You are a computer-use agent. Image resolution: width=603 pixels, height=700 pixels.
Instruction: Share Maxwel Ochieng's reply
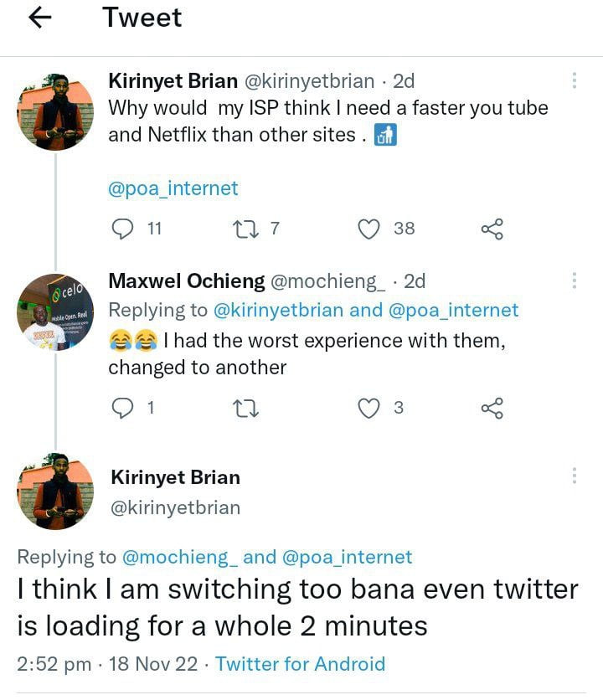[x=492, y=408]
